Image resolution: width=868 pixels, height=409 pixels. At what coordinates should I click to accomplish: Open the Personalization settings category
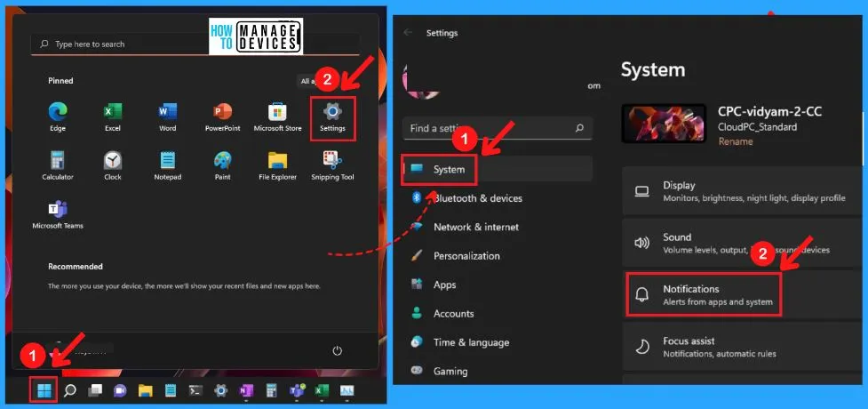click(x=466, y=256)
